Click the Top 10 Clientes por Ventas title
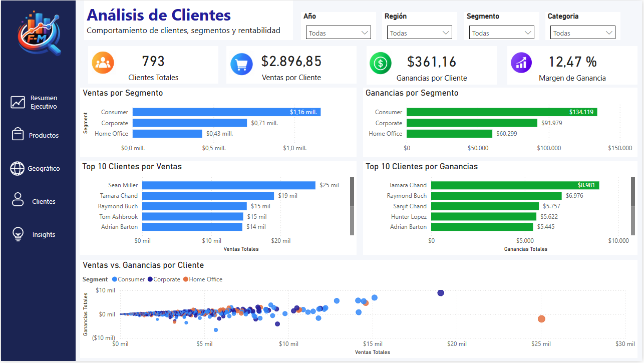This screenshot has height=363, width=644. pos(132,167)
